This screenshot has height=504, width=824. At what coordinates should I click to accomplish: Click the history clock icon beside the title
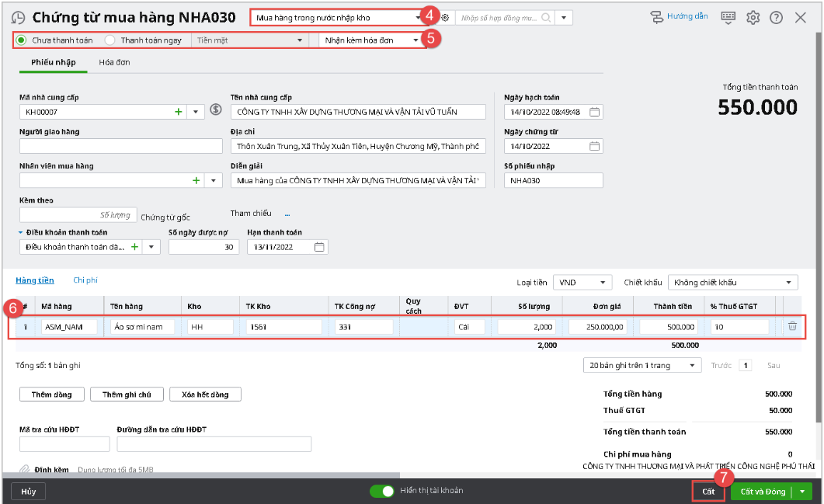click(19, 18)
